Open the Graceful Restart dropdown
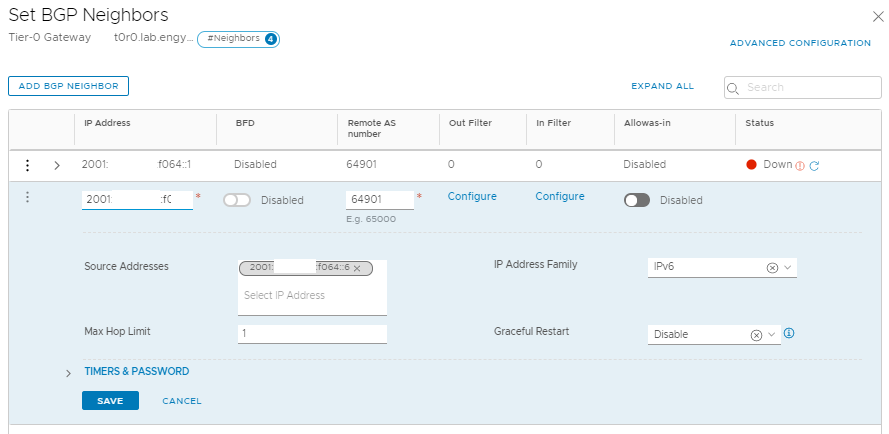Image resolution: width=889 pixels, height=434 pixels. [772, 334]
